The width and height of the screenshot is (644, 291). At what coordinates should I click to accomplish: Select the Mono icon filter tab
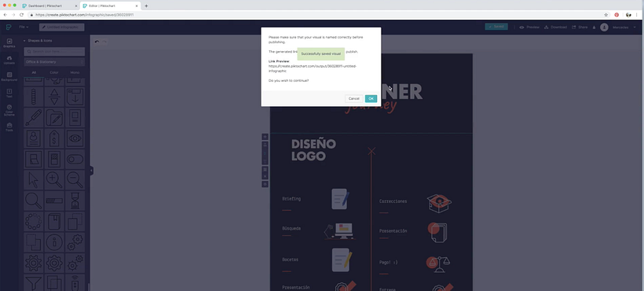pos(75,72)
